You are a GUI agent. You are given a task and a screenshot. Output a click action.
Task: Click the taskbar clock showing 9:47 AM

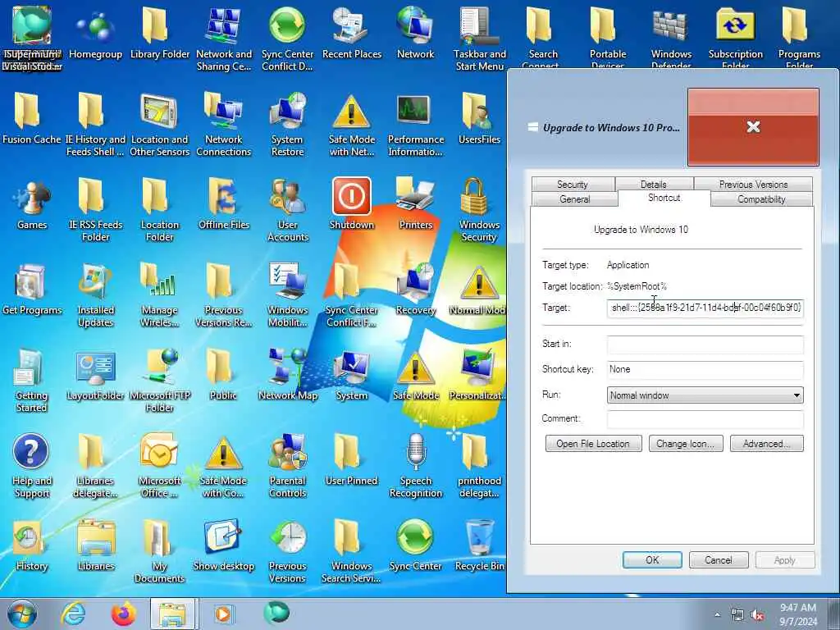[x=798, y=614]
